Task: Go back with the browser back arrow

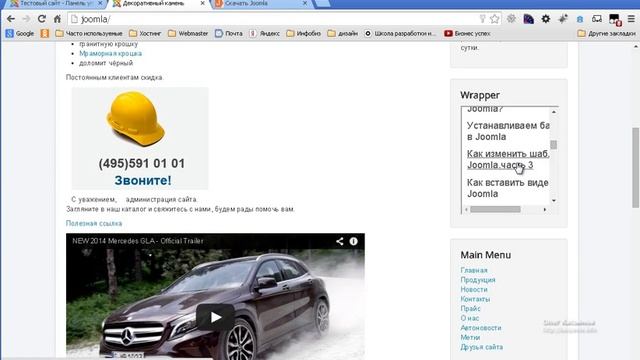Action: [x=11, y=19]
